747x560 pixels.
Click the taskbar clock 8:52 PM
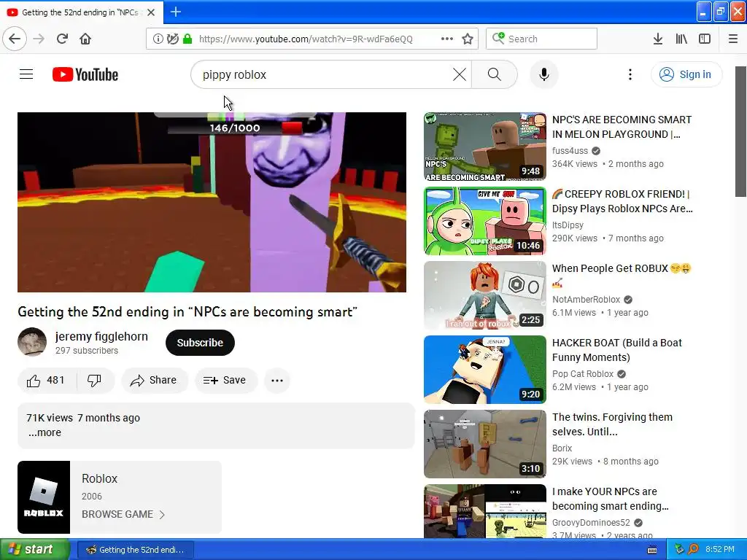pyautogui.click(x=720, y=549)
